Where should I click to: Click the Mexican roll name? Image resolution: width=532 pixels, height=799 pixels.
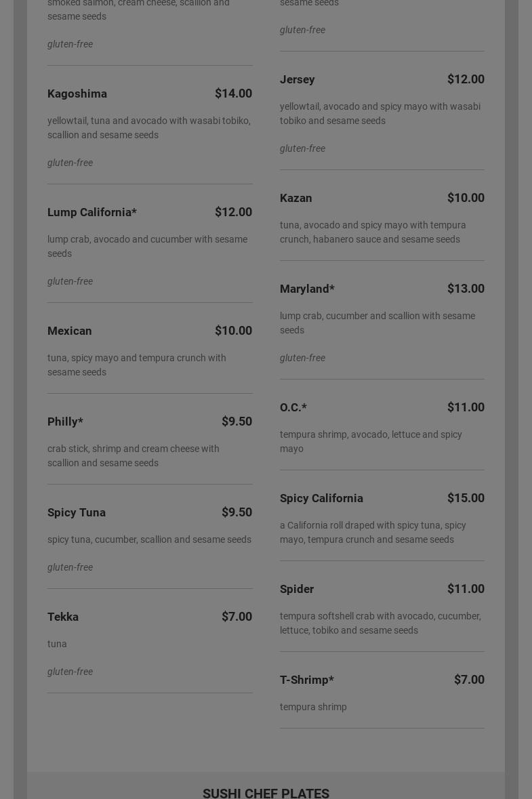pos(70,331)
